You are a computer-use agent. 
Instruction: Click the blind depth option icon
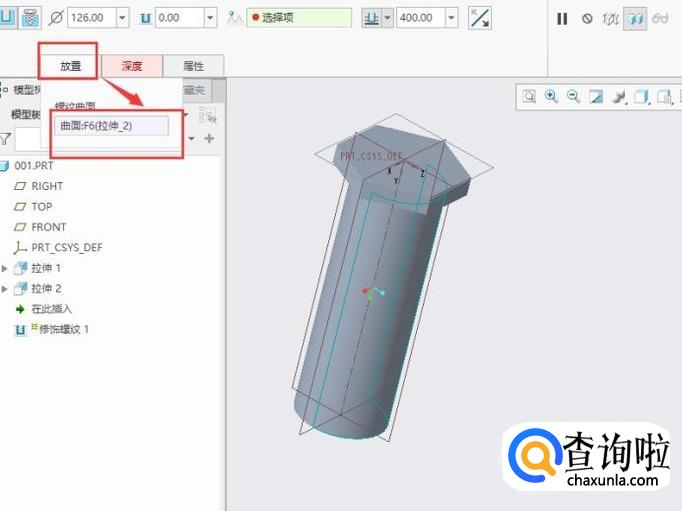coord(371,18)
